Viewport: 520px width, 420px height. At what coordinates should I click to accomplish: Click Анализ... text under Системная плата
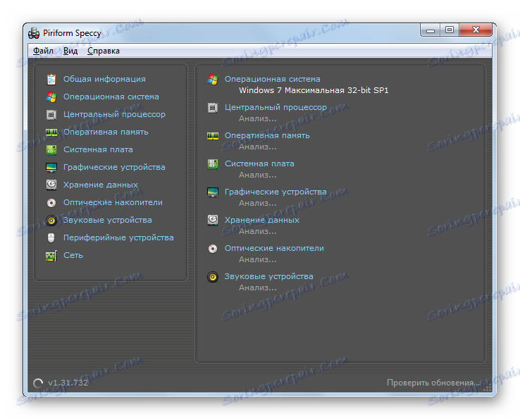(x=258, y=175)
